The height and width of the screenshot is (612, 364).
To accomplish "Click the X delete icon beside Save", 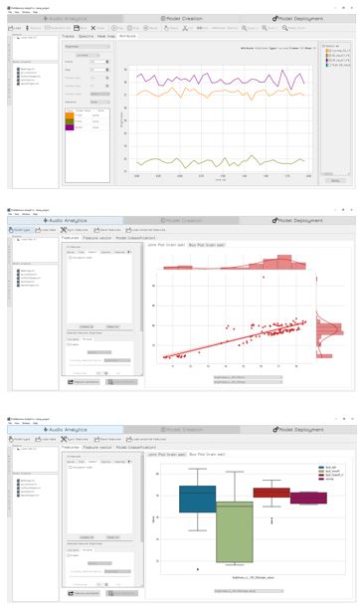I will (93, 28).
